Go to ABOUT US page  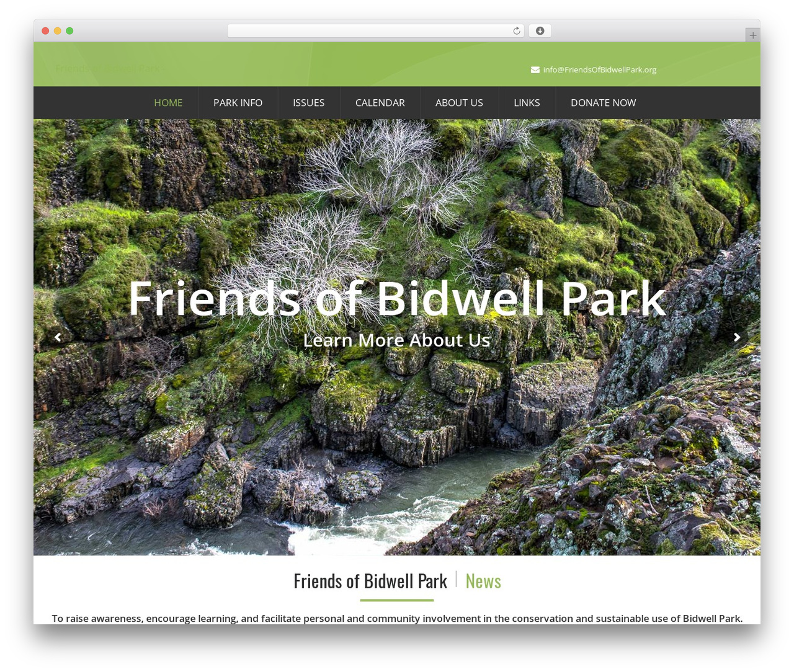[459, 103]
